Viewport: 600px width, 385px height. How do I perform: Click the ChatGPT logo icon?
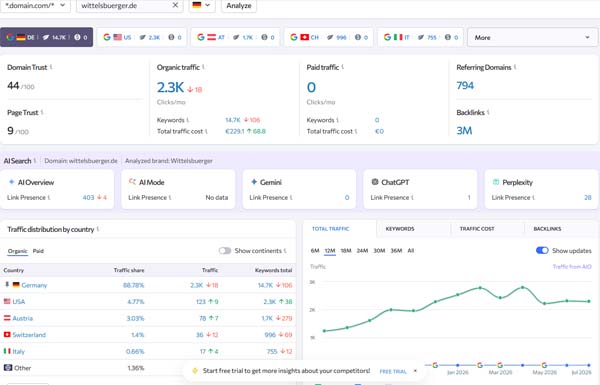(375, 182)
